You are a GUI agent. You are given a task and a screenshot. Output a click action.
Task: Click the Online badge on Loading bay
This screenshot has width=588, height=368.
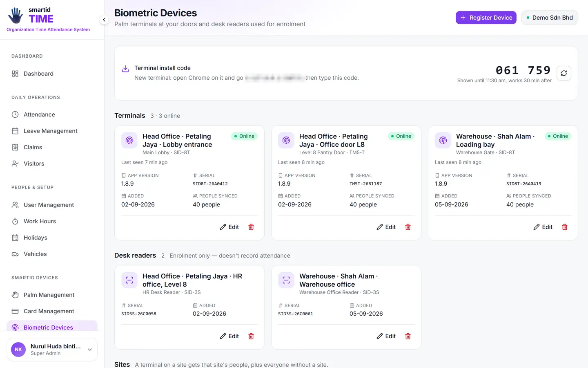pos(558,136)
